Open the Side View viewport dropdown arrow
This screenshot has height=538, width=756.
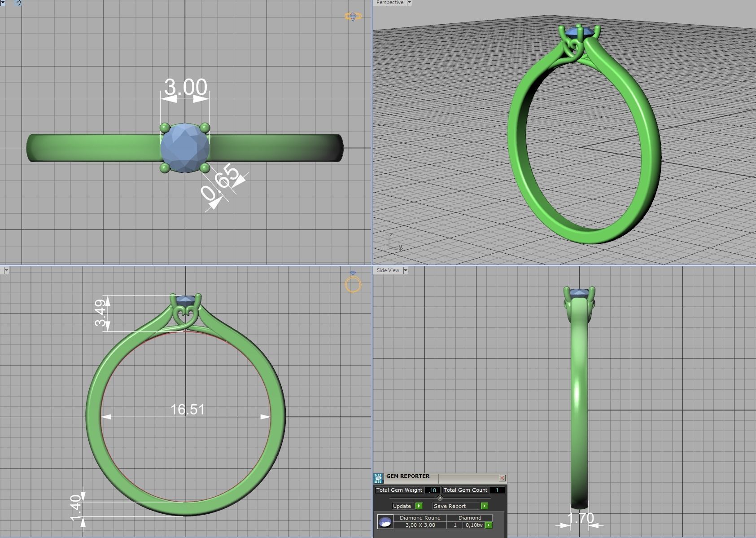pyautogui.click(x=405, y=270)
